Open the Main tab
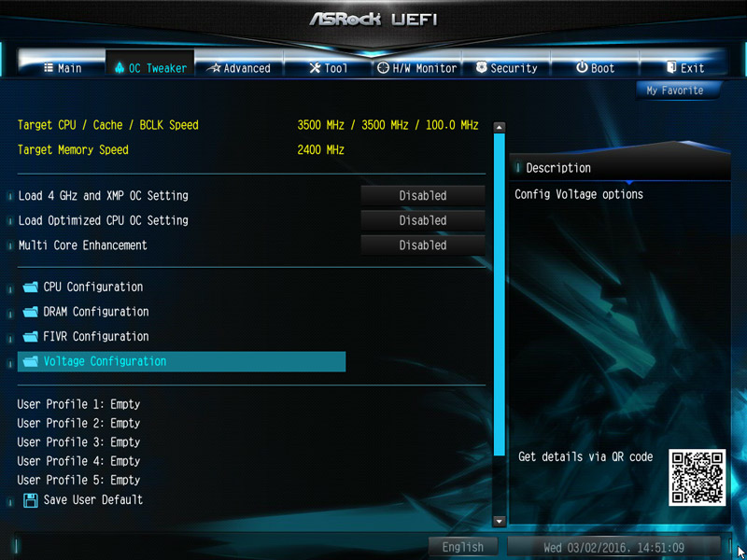 tap(62, 67)
